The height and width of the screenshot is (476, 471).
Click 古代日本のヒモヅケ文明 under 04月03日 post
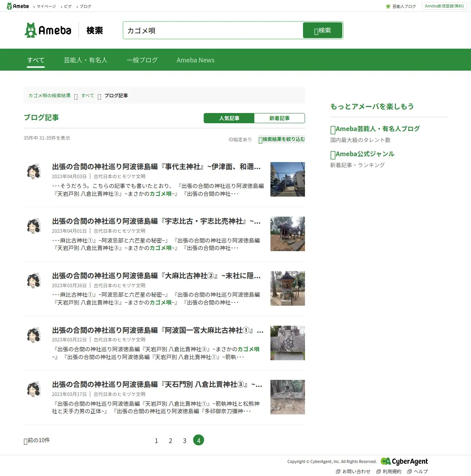119,177
